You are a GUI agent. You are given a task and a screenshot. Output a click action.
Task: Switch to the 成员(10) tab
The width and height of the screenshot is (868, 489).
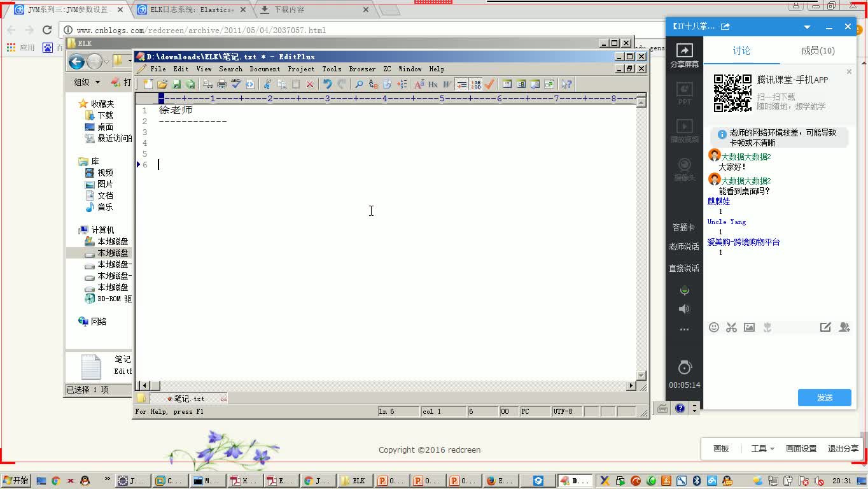coord(818,51)
